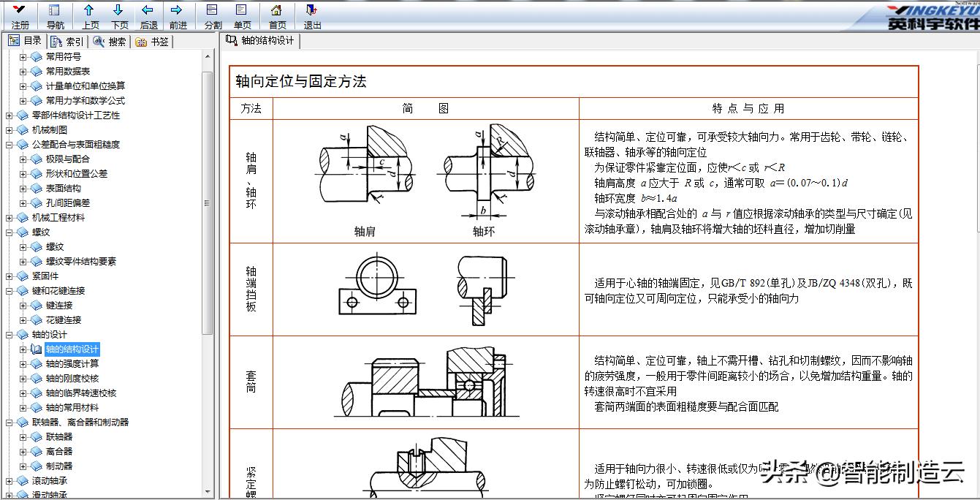Click the 轴端挡板 method cell
Image resolution: width=980 pixels, height=500 pixels.
(251, 289)
